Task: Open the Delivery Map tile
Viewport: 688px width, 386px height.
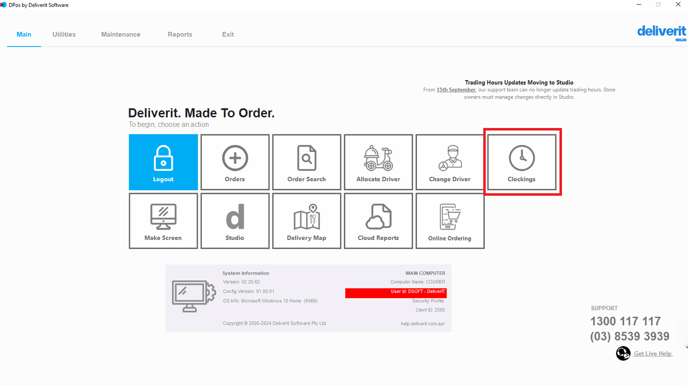Action: 306,221
